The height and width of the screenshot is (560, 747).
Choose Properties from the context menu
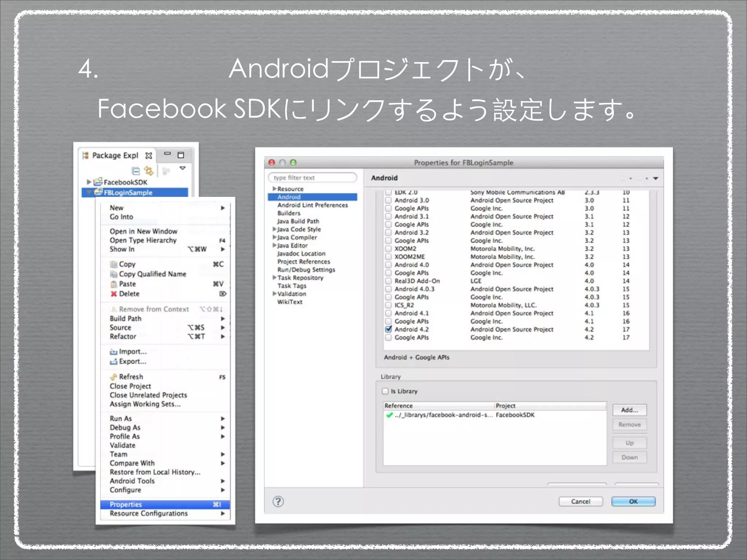[165, 504]
